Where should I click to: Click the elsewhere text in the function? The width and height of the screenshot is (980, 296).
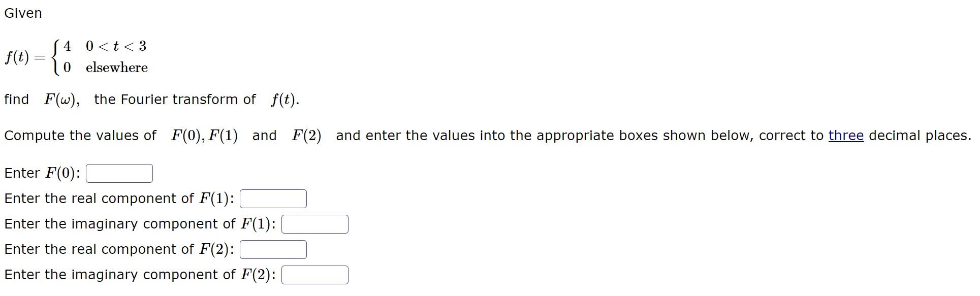pyautogui.click(x=116, y=68)
